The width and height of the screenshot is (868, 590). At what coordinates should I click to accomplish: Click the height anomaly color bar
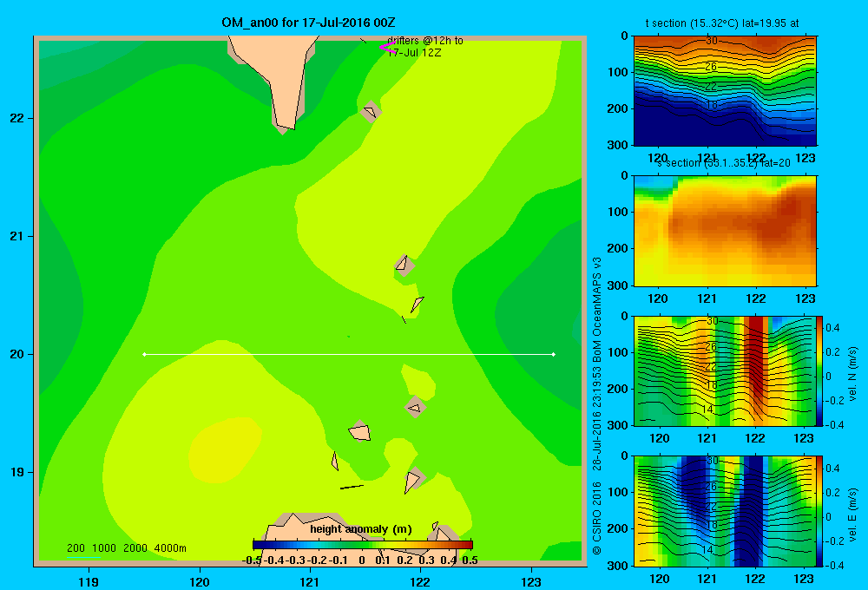pos(363,545)
